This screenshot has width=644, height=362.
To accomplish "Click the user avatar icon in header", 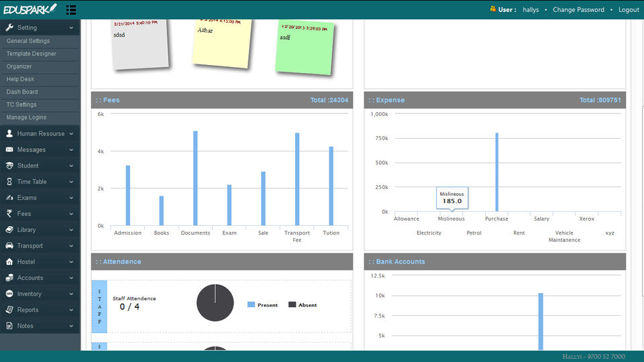I will (493, 9).
